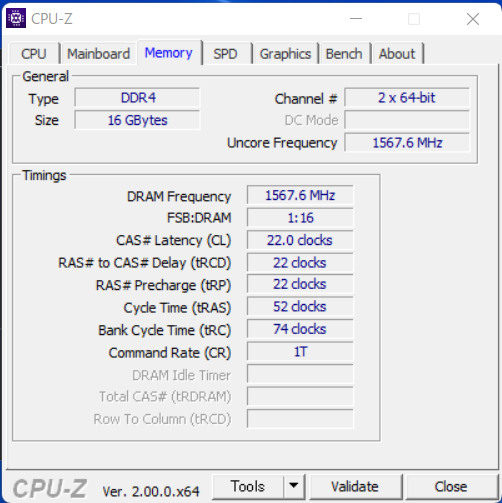Close the window with the X icon

pos(473,19)
